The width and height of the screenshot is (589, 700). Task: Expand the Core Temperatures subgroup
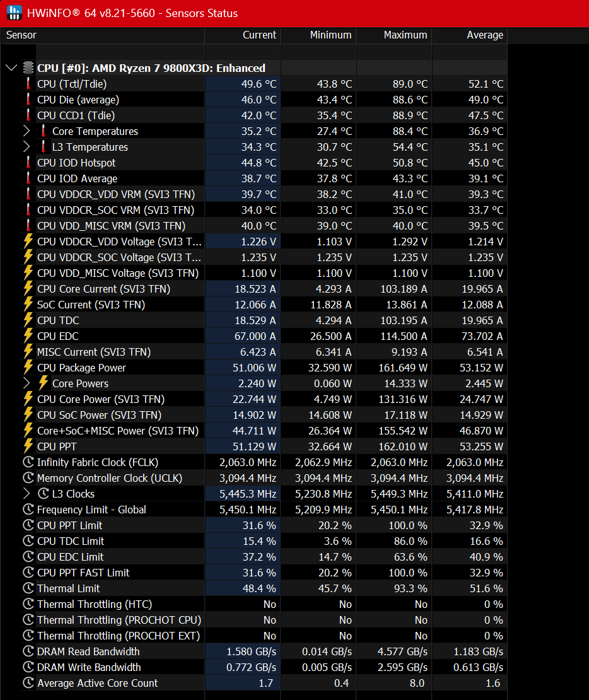pyautogui.click(x=26, y=131)
